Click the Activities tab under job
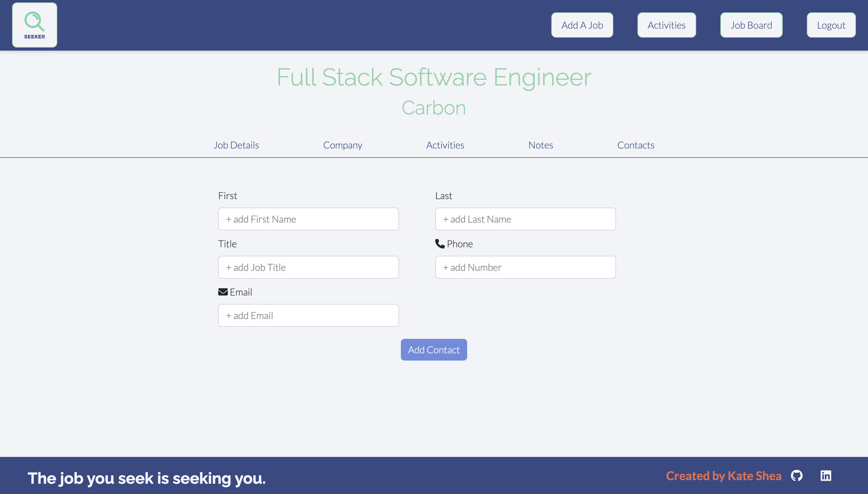 [x=445, y=145]
